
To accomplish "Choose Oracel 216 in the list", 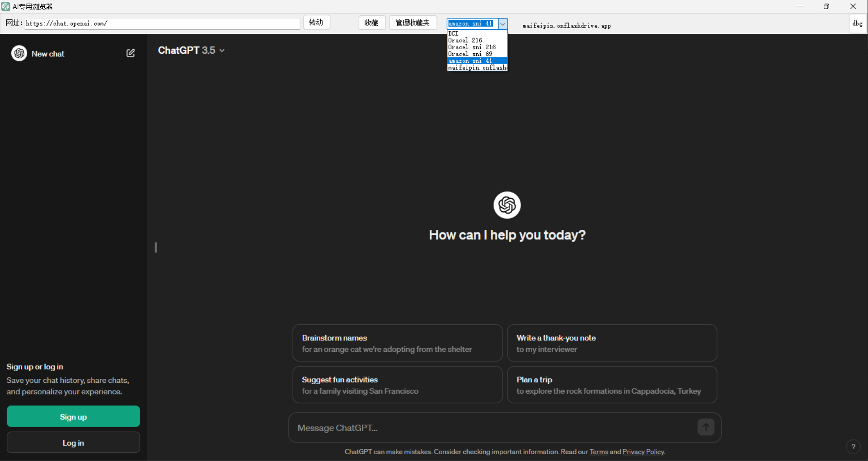I will coord(477,40).
